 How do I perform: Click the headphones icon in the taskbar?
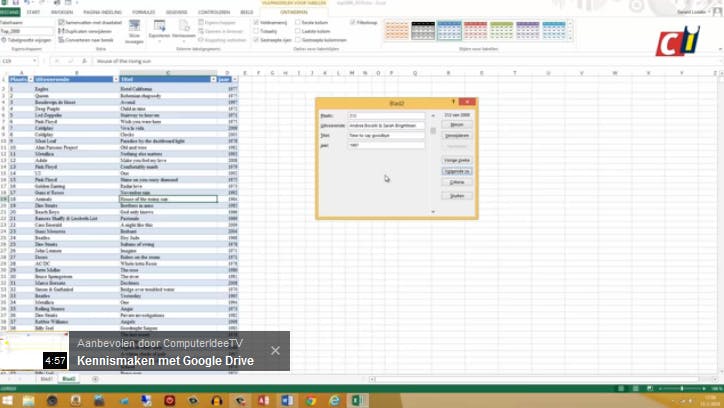[217, 400]
